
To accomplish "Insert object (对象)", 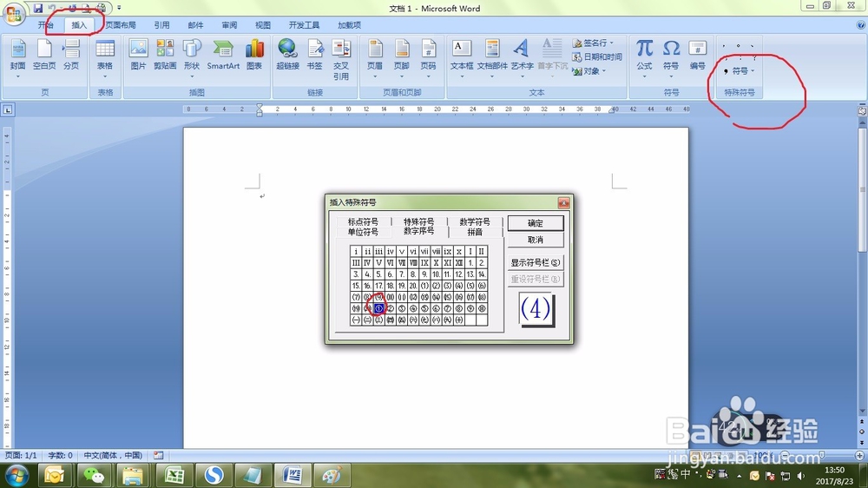I will (x=589, y=71).
